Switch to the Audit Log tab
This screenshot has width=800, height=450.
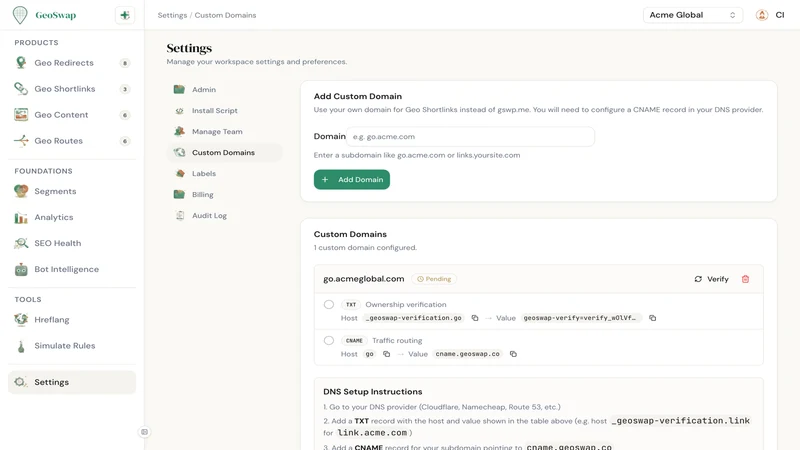224,215
